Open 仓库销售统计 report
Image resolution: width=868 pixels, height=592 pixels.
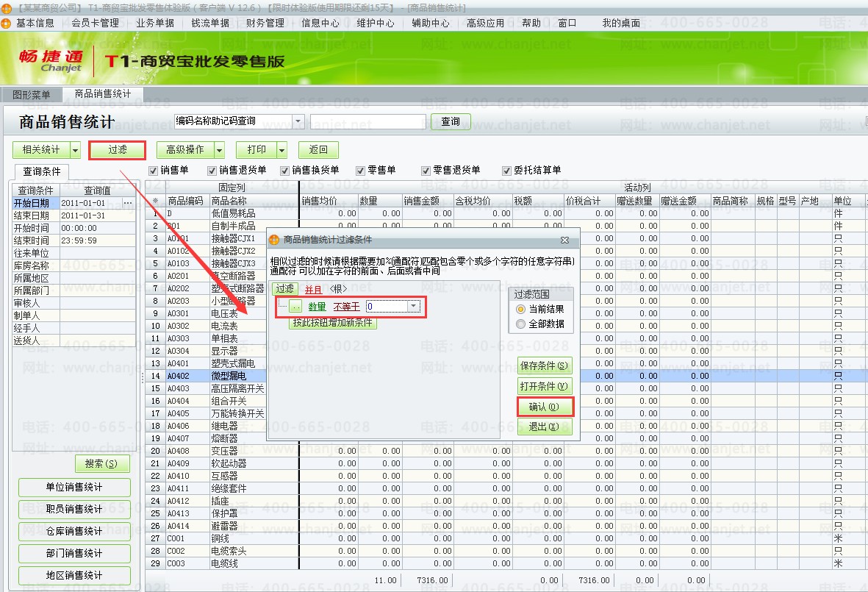click(74, 532)
